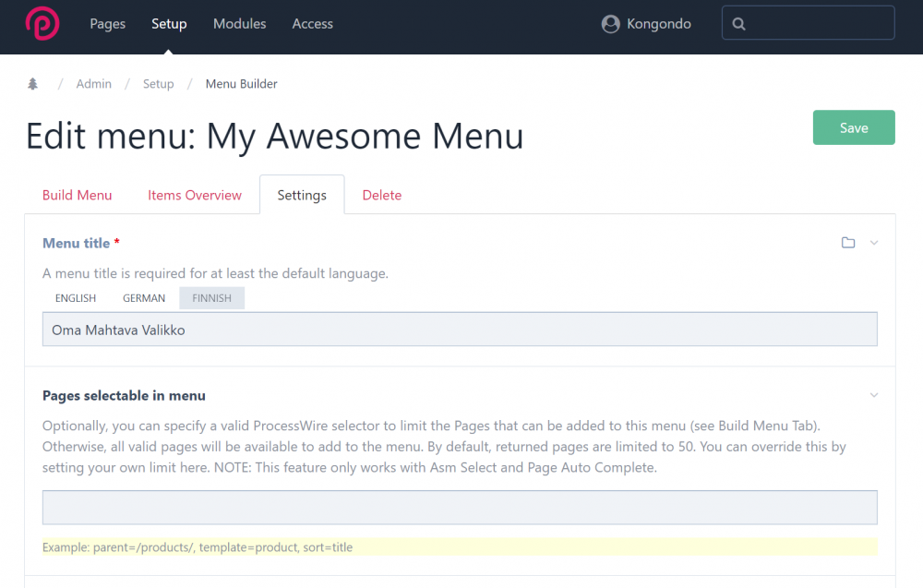Collapse Pages selectable in menu section
Viewport: 923px width, 588px height.
[x=874, y=395]
